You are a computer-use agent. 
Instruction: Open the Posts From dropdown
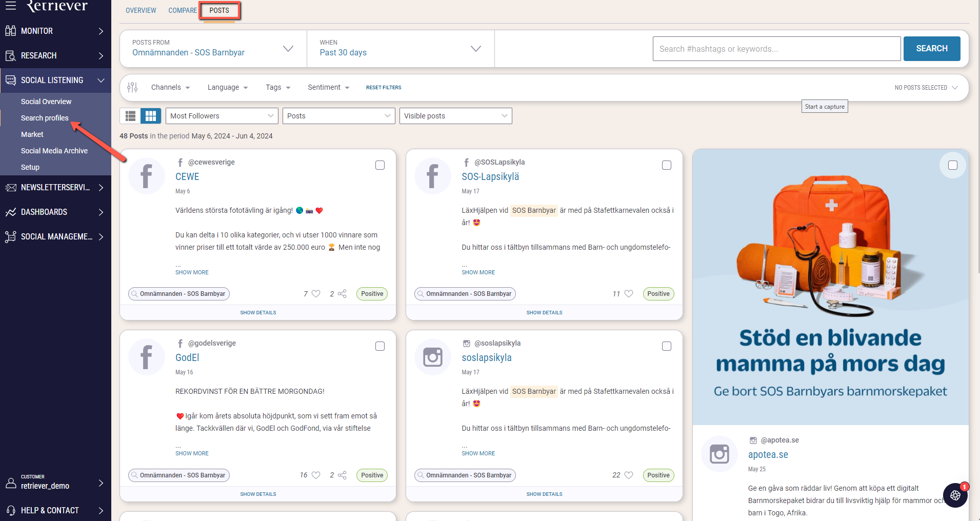(213, 49)
